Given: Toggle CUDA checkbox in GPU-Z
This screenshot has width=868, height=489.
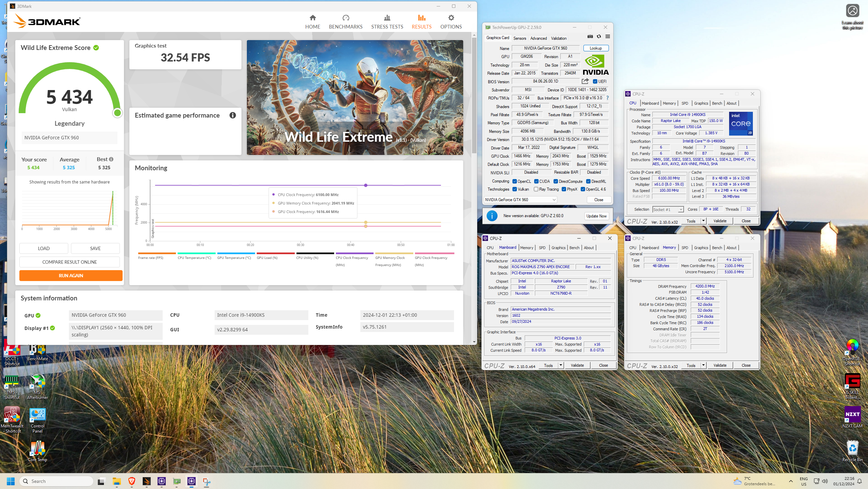Looking at the screenshot, I should point(536,181).
